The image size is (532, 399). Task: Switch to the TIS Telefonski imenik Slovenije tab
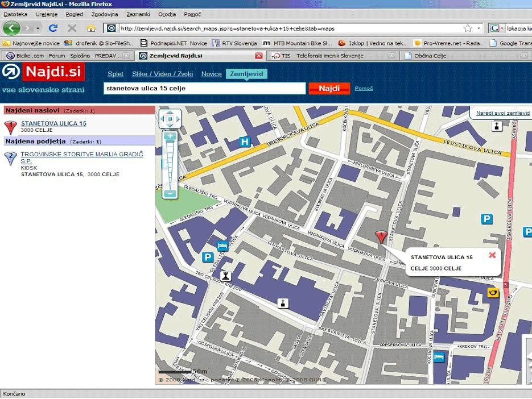[x=333, y=56]
